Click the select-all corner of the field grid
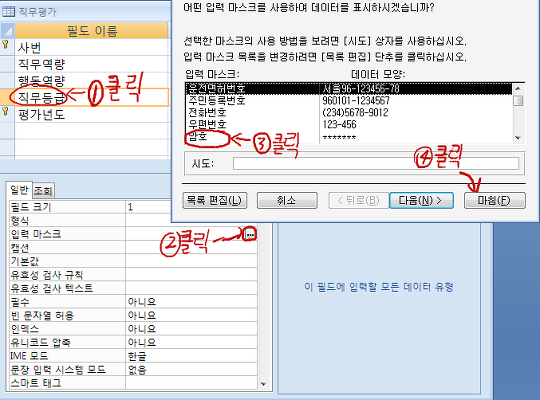540x400 pixels. click(7, 30)
